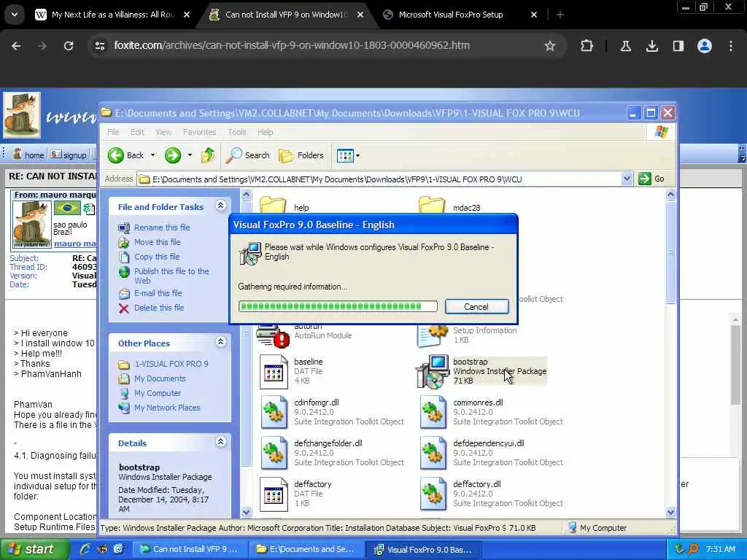
Task: Open Visual FoxPro 9.0 Bas... taskbar button
Action: click(x=422, y=550)
